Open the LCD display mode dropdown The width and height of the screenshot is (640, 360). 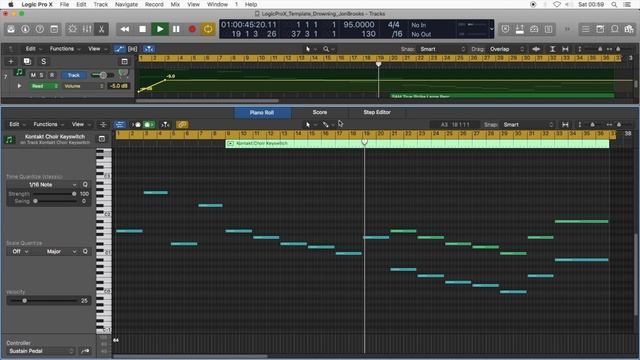(491, 29)
